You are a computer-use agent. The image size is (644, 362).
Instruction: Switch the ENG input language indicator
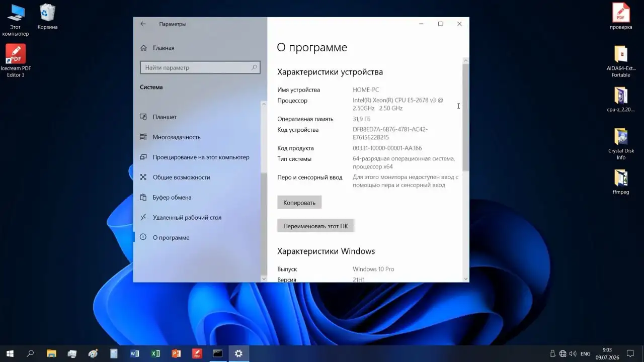586,353
